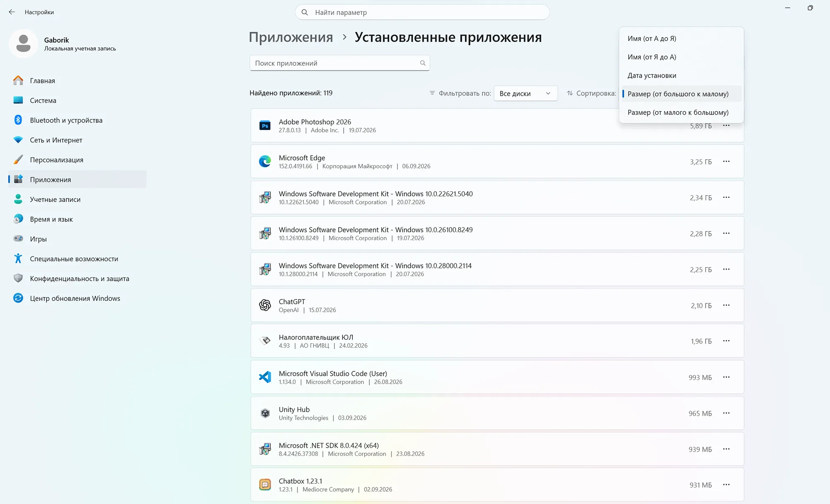Click the Налогоплательщик ЮЛ app icon
Screen dimensions: 830x504
click(x=265, y=341)
